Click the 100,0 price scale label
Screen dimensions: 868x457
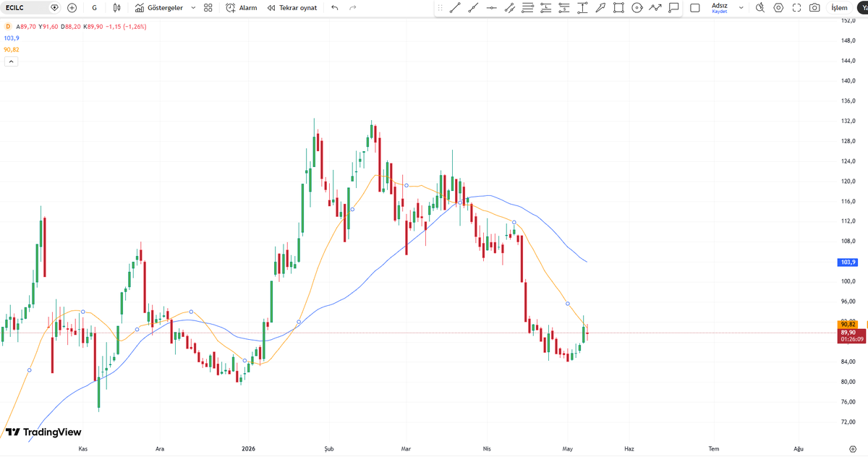848,281
